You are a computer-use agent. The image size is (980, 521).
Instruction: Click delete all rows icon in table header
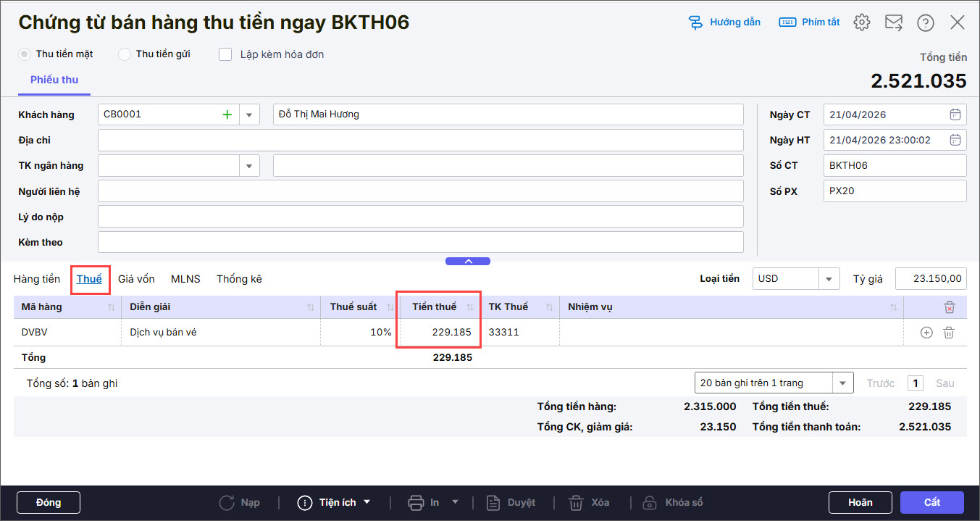(950, 307)
